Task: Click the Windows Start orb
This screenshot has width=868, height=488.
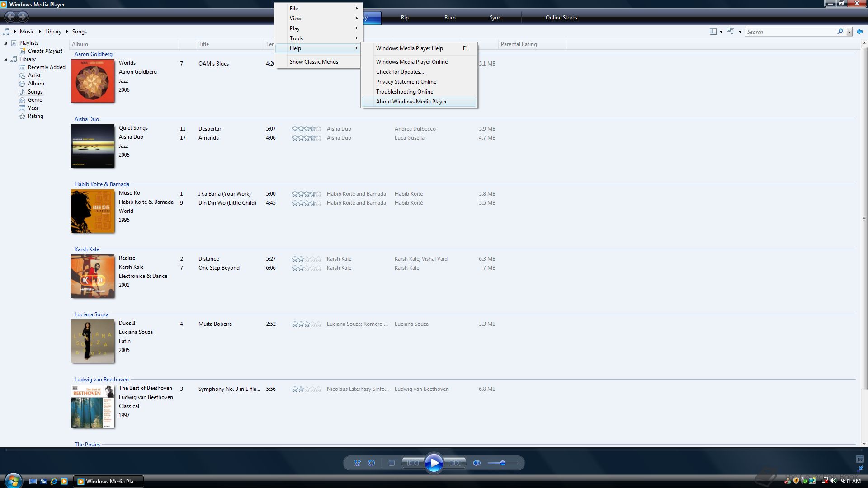Action: point(13,480)
